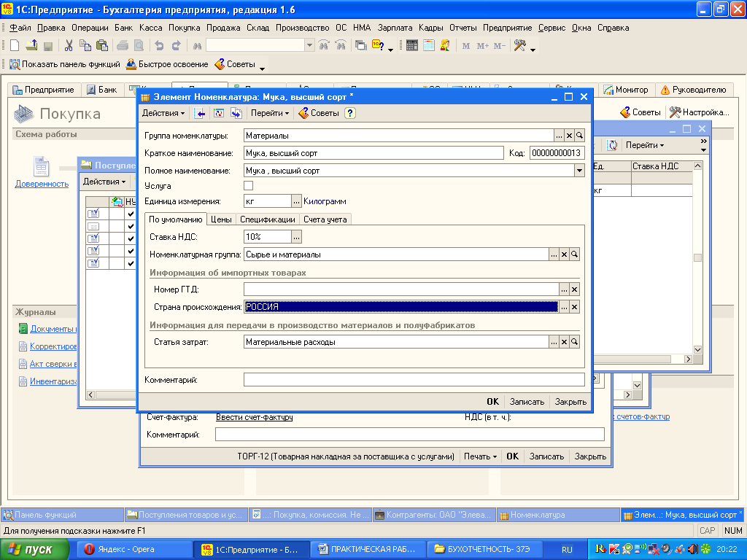Open Действия dropdown in Поступление window
747x560 pixels.
[x=104, y=182]
